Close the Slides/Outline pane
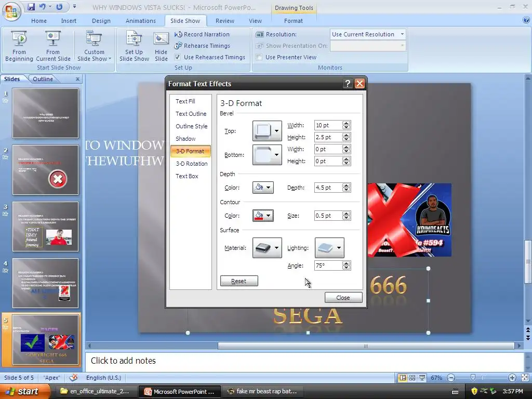532x399 pixels. pyautogui.click(x=78, y=79)
